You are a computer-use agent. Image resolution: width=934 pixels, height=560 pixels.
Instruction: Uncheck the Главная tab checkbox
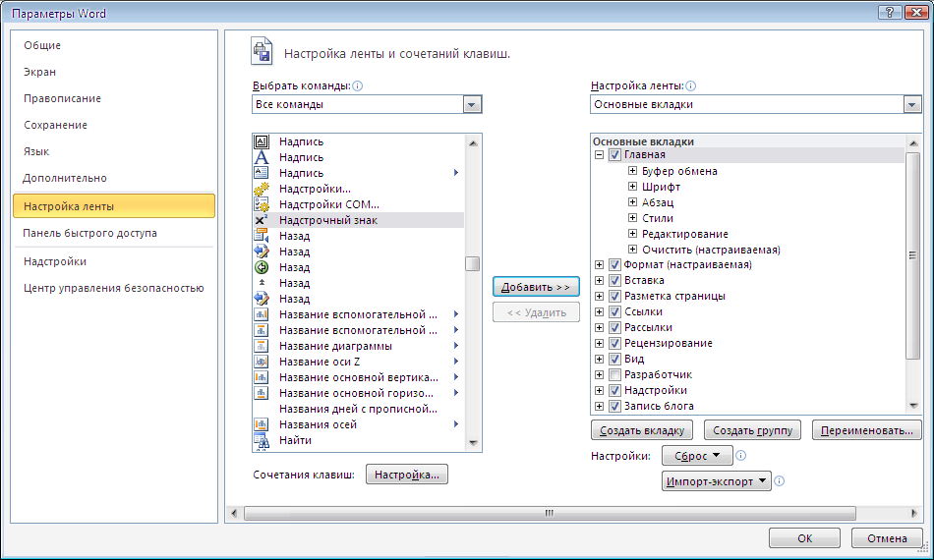[x=614, y=154]
